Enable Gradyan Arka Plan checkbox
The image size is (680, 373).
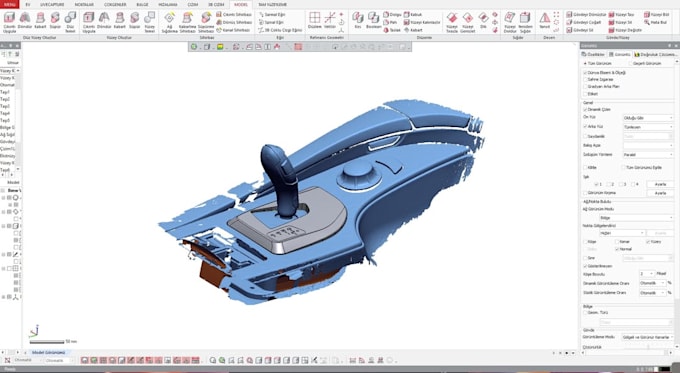point(585,87)
